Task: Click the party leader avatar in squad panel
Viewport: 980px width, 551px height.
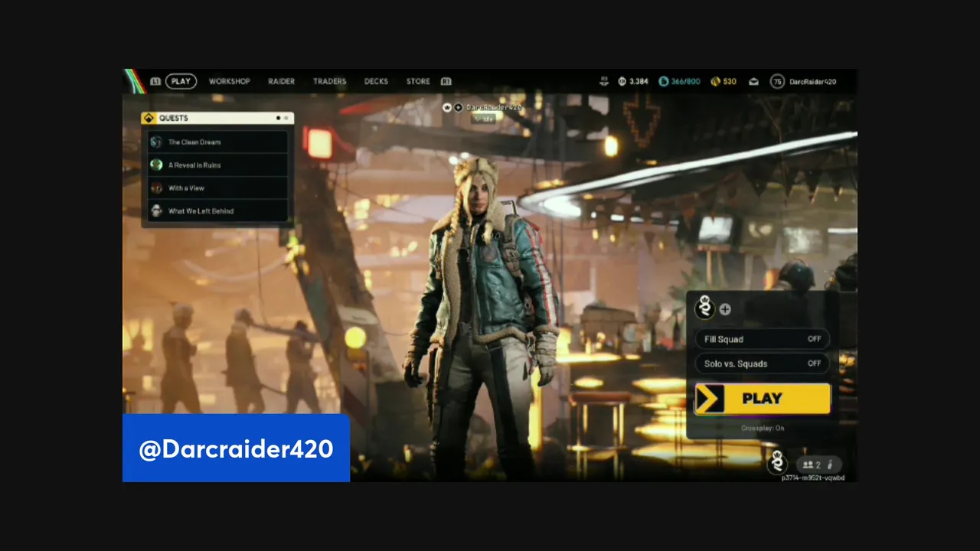Action: 704,308
